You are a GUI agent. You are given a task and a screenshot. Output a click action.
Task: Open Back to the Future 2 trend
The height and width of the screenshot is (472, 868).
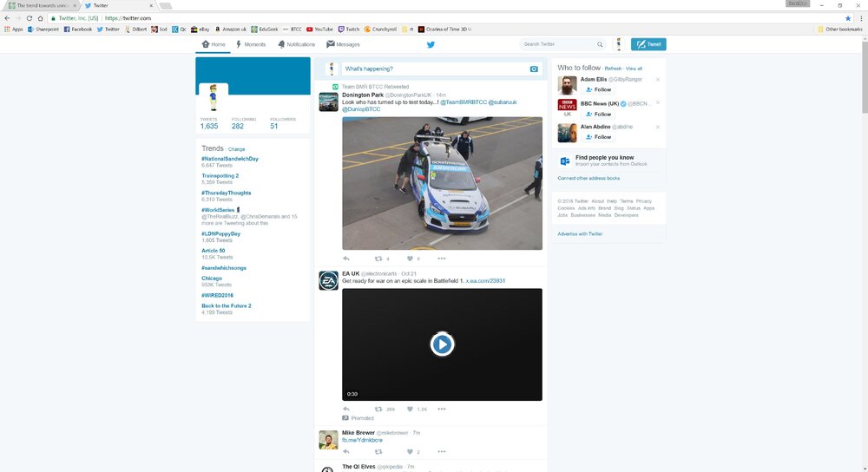(x=226, y=306)
